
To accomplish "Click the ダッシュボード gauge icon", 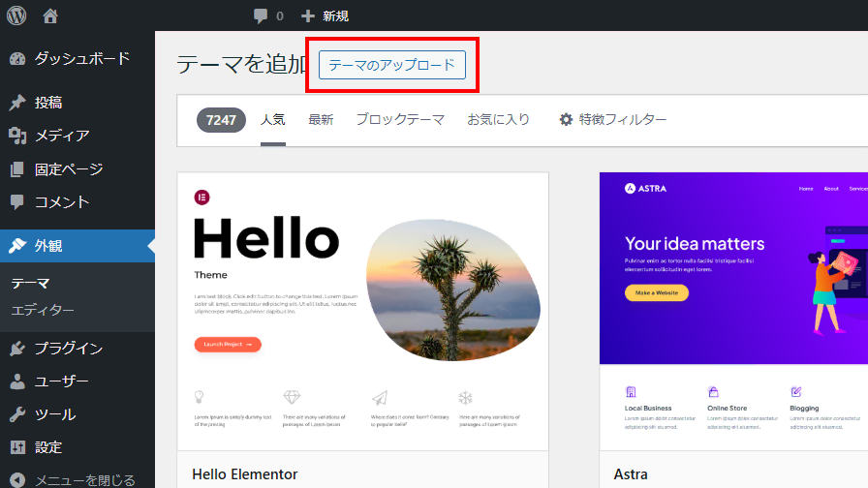I will [x=17, y=59].
